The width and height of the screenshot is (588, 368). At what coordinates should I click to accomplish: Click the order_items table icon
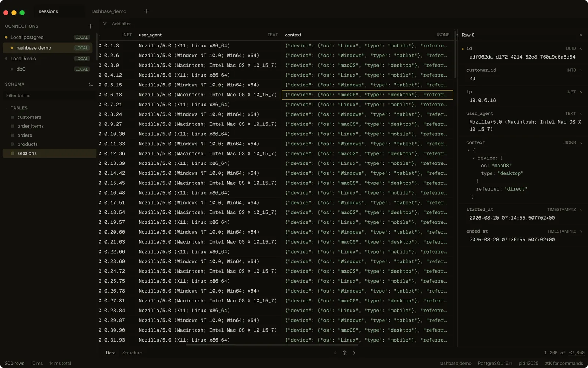click(12, 126)
